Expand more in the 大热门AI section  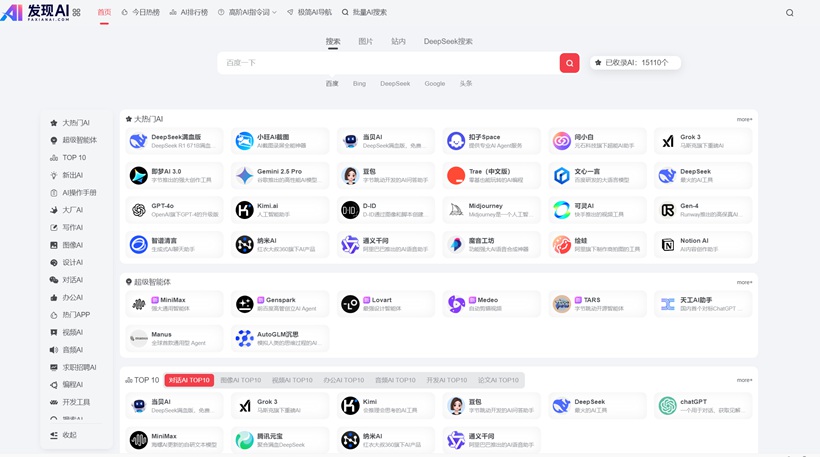coord(744,120)
